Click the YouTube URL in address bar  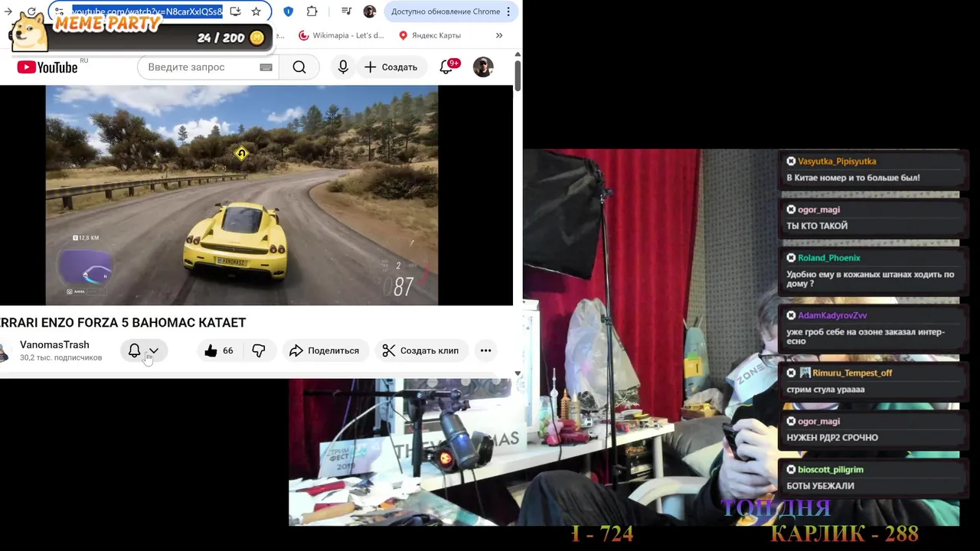[147, 11]
